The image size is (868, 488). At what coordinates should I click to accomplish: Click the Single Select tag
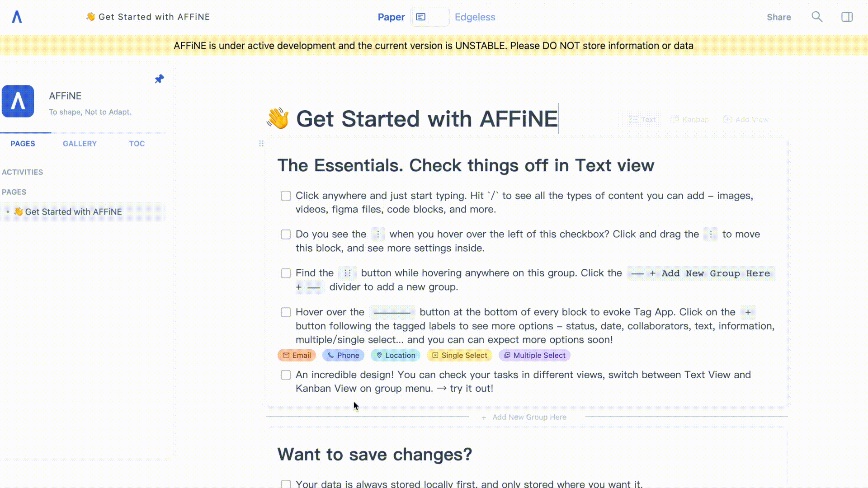pos(459,355)
